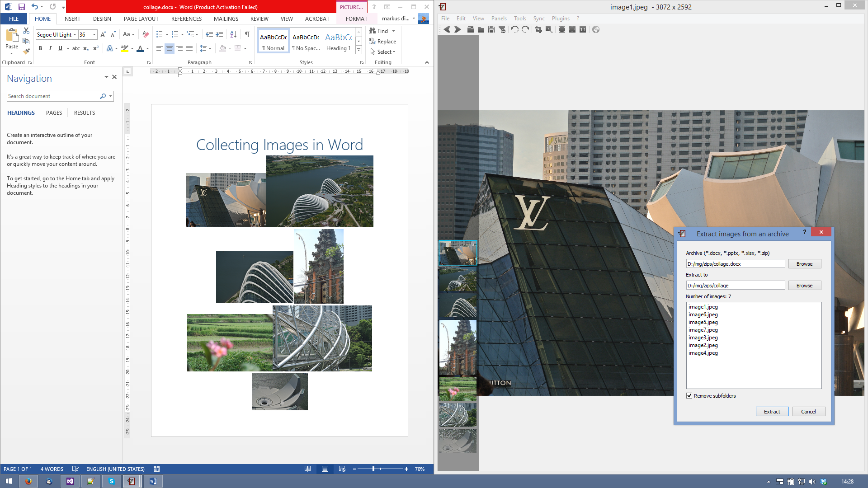Show paragraph marks in Word ribbon
Viewport: 868px width, 488px height.
click(x=247, y=34)
